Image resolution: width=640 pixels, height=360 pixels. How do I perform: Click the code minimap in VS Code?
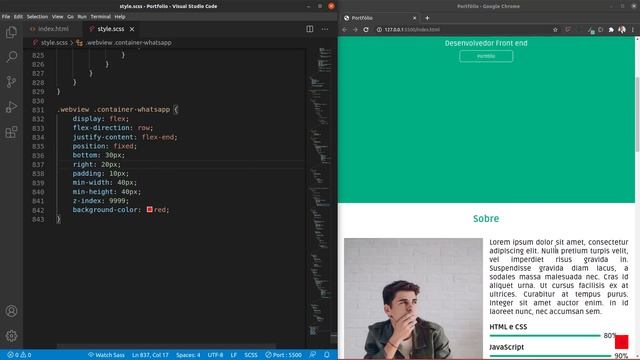[321, 192]
